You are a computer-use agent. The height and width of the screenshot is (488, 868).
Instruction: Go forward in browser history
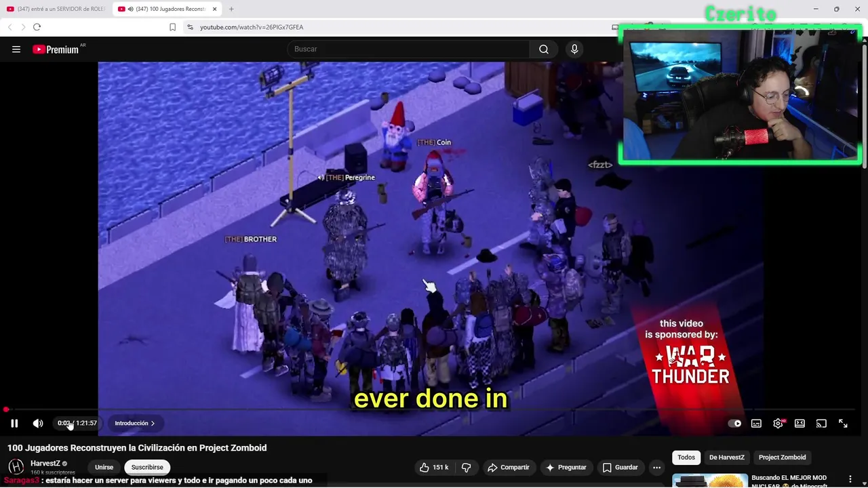pos(23,27)
